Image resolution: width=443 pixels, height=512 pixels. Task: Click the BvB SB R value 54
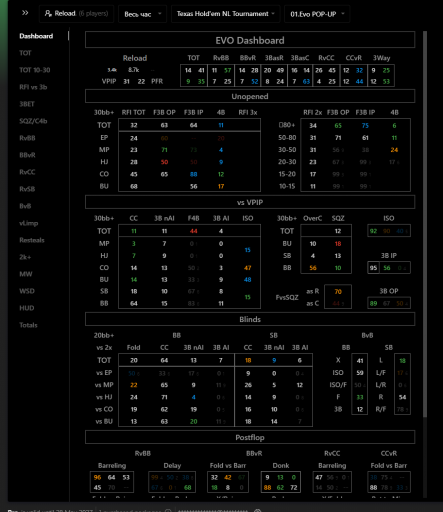402,397
